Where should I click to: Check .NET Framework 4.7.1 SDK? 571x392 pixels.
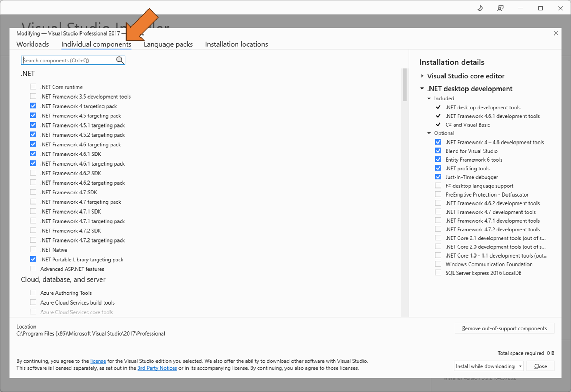click(33, 211)
